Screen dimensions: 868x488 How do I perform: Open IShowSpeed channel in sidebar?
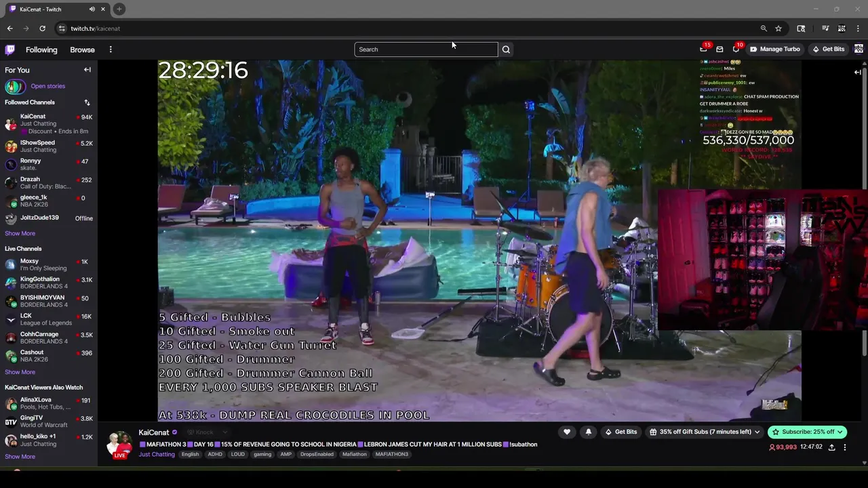[x=49, y=146]
